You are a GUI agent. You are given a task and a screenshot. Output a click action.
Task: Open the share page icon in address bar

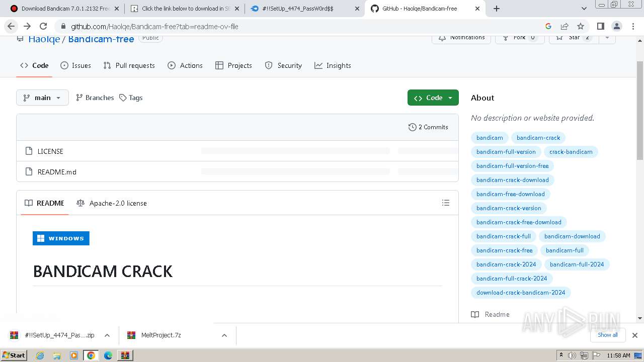(565, 26)
